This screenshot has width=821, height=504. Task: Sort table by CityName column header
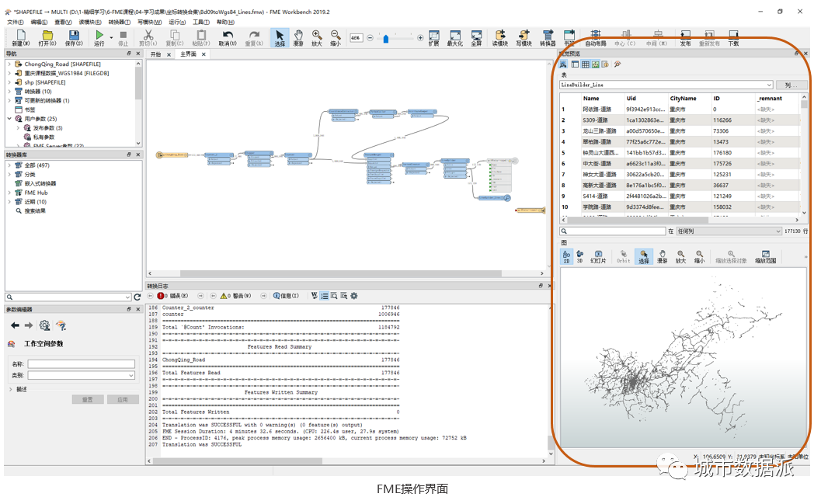[x=683, y=99]
